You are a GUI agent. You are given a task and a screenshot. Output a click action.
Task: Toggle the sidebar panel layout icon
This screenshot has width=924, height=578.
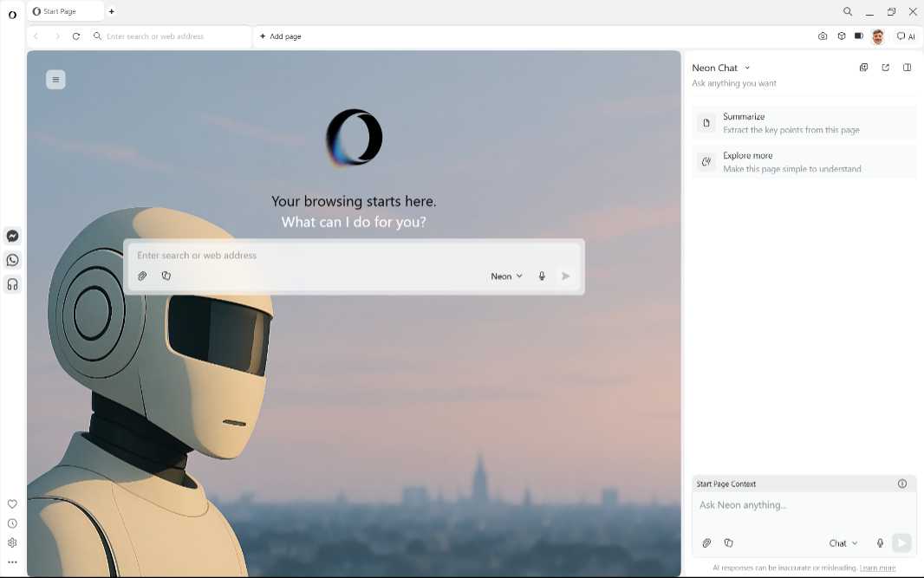[907, 68]
